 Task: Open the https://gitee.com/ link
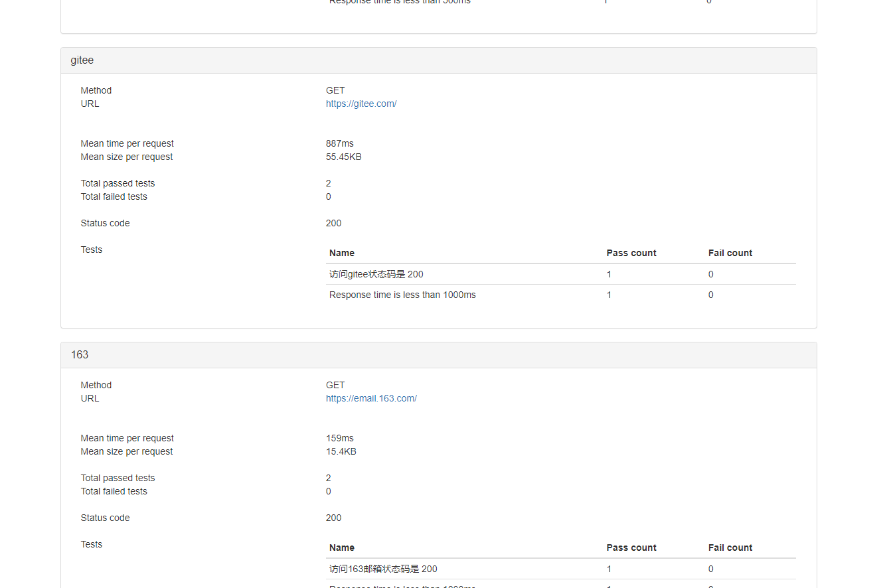(361, 104)
